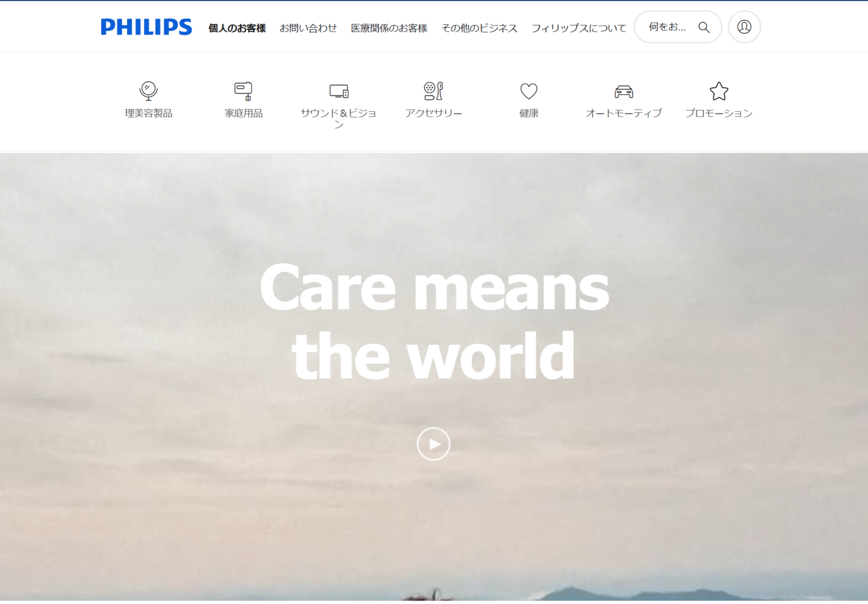The height and width of the screenshot is (604, 868).
Task: Click the magnifying glass search icon
Action: pyautogui.click(x=704, y=27)
